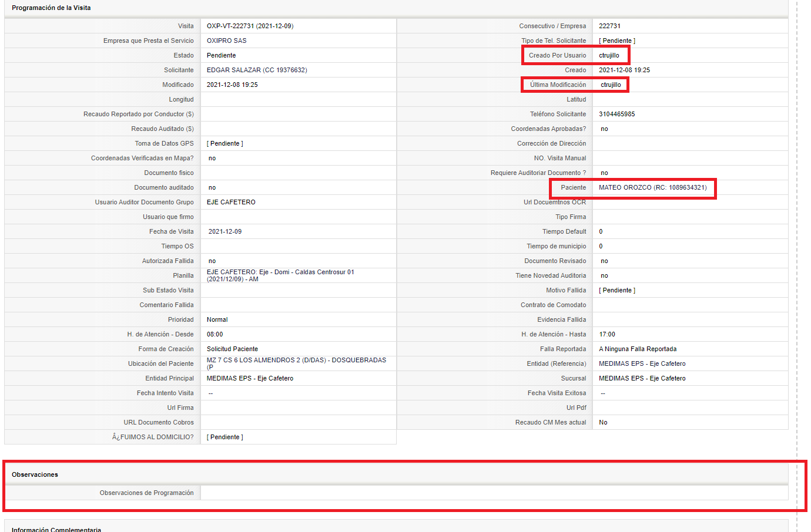This screenshot has width=811, height=532.
Task: Click Entidad Principal value MEDIMAS EPS - Eje Cafetero
Action: pyautogui.click(x=250, y=378)
